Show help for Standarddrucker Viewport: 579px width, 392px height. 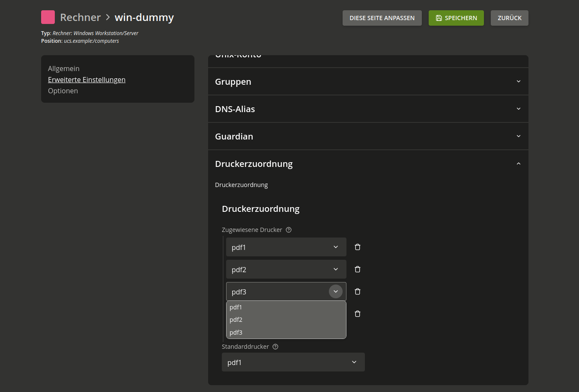pos(275,347)
